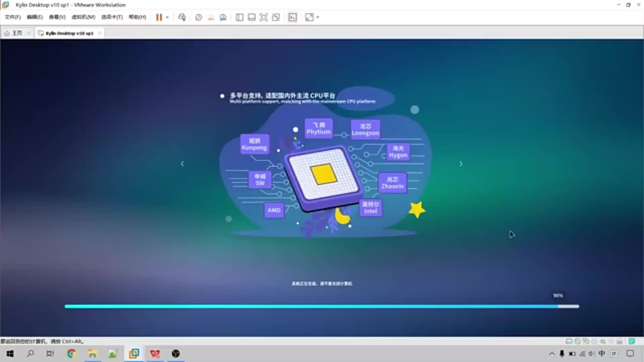Click the network adapter status icon
This screenshot has height=362, width=644.
tap(586, 341)
